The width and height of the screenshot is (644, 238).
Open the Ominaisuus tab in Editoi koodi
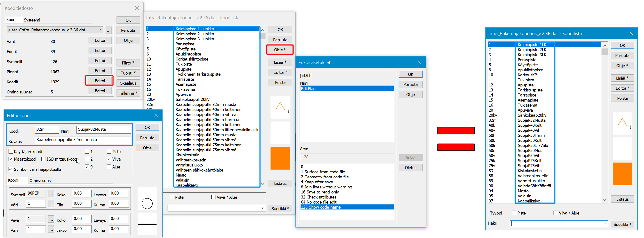point(40,181)
